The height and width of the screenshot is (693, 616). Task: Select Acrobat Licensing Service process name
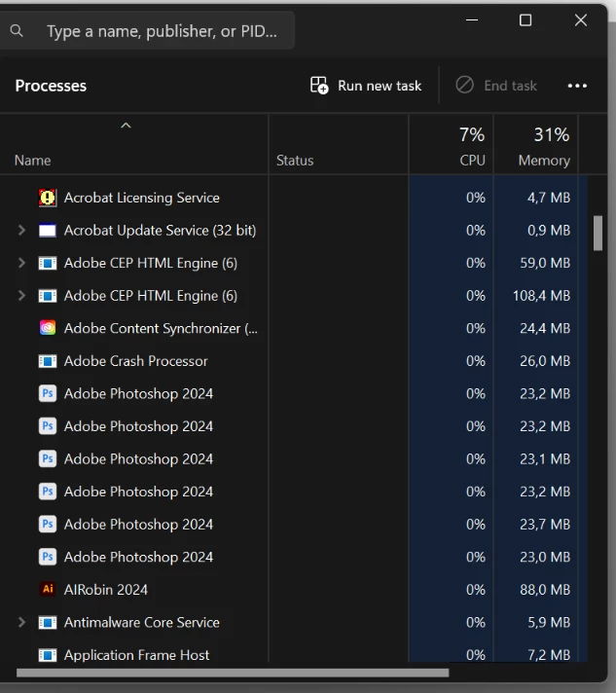click(x=141, y=198)
